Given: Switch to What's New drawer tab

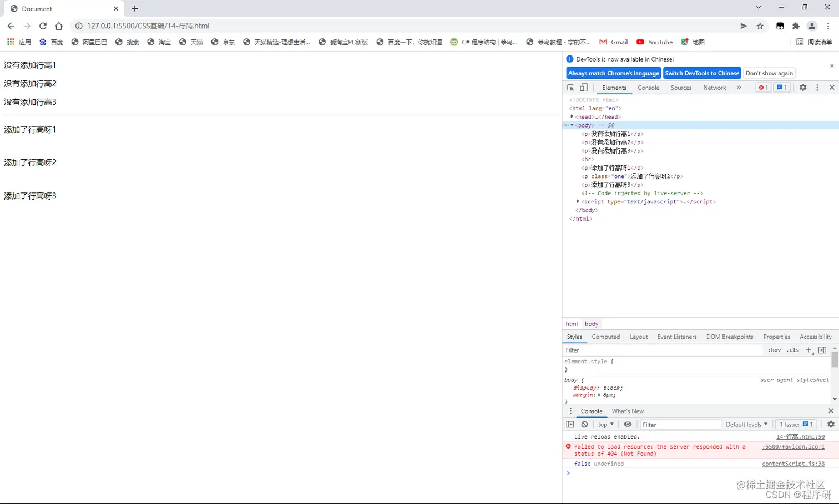Looking at the screenshot, I should click(x=628, y=411).
